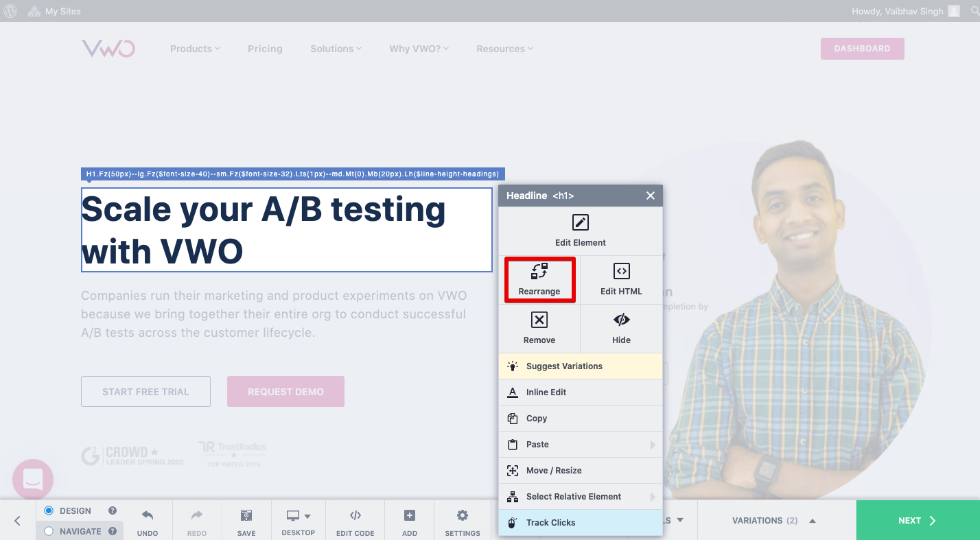Expand the Variations (2) list
Viewport: 980px width, 540px height.
coord(774,521)
